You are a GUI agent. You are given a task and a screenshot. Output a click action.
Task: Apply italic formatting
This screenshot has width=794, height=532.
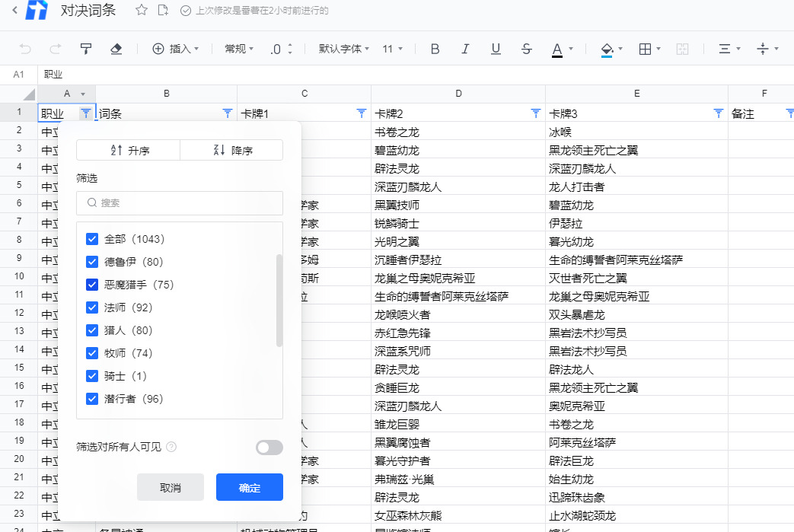tap(466, 49)
